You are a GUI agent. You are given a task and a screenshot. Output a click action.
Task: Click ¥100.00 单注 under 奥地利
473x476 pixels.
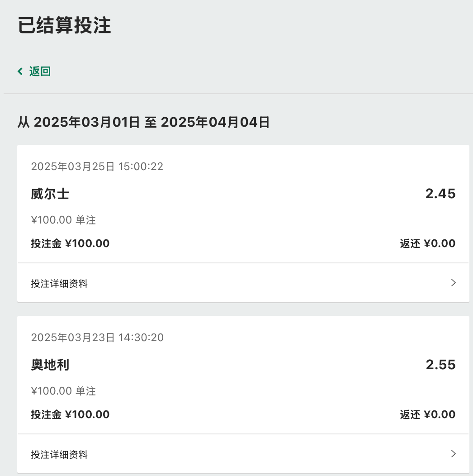pyautogui.click(x=63, y=391)
